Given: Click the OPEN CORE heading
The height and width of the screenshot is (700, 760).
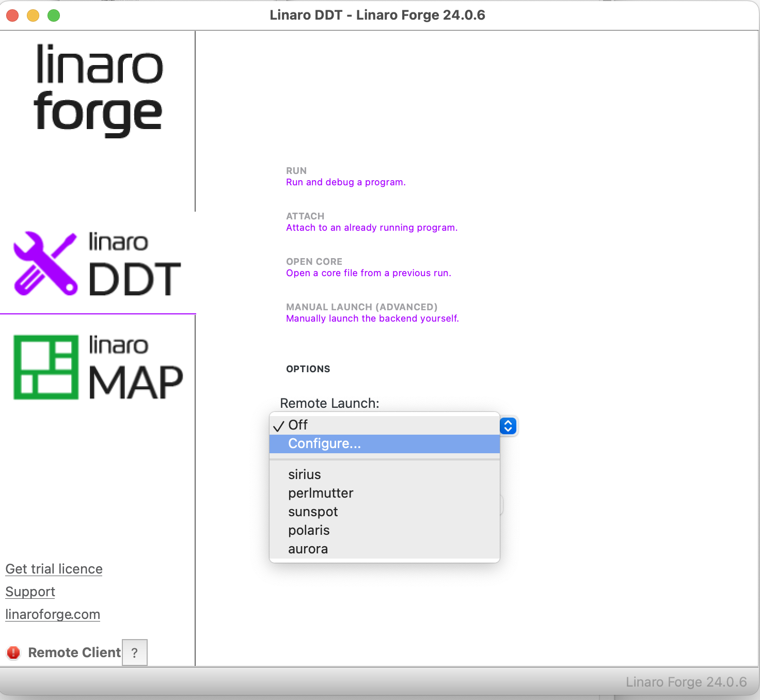Looking at the screenshot, I should pos(314,262).
